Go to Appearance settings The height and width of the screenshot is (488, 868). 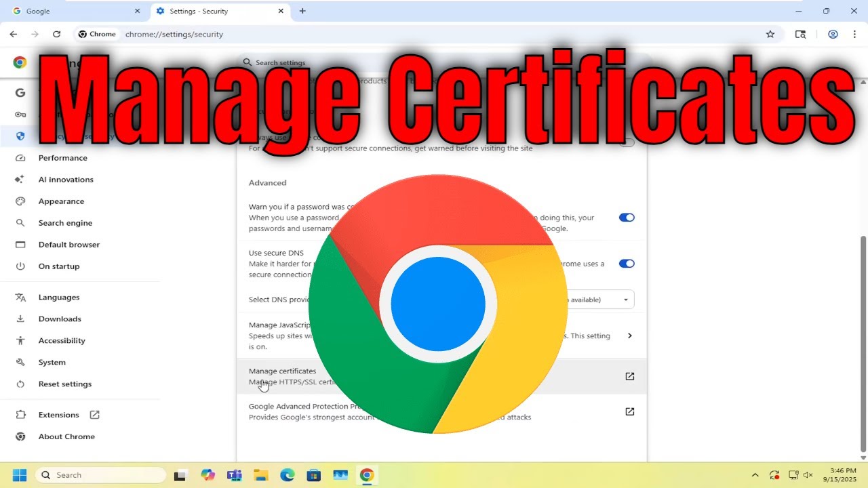tap(61, 201)
